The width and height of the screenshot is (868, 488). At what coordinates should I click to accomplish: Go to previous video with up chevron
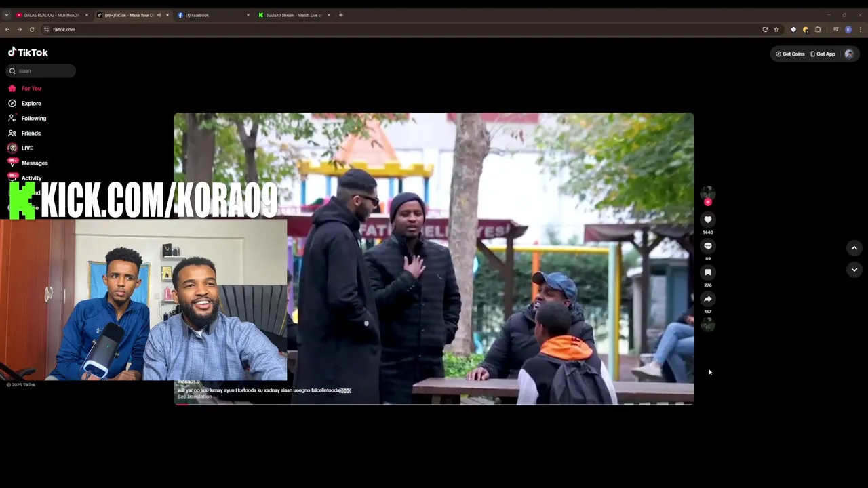(x=854, y=248)
